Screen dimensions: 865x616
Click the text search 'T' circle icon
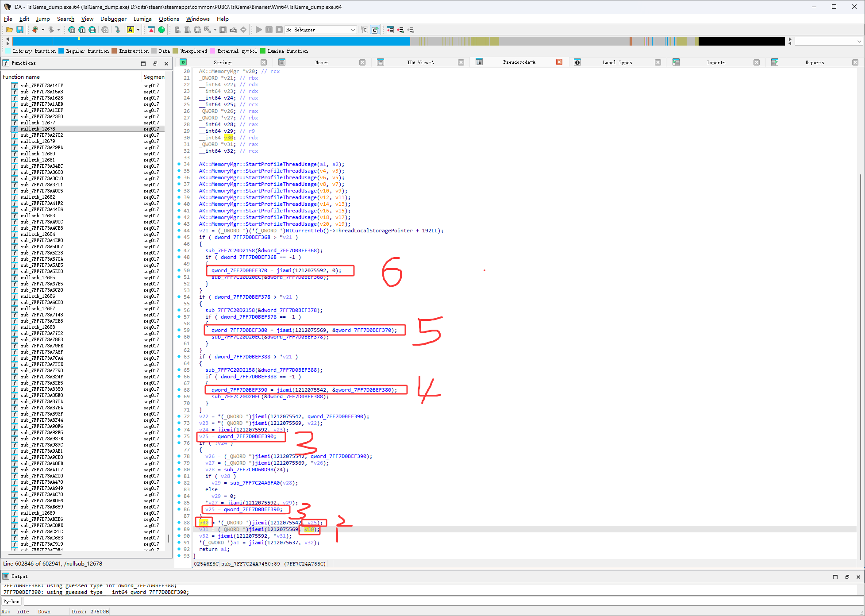coord(82,30)
